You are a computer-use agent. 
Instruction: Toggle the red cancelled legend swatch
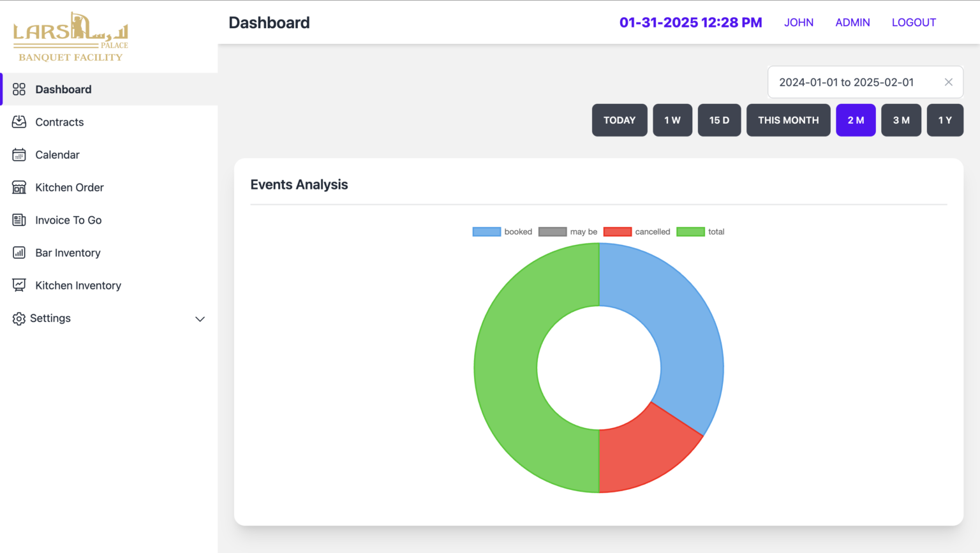[x=618, y=232]
